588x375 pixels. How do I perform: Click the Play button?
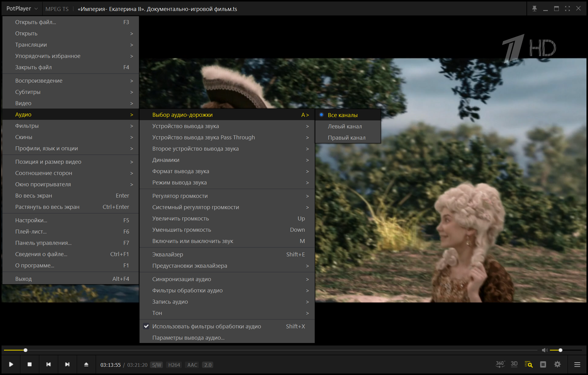click(11, 364)
